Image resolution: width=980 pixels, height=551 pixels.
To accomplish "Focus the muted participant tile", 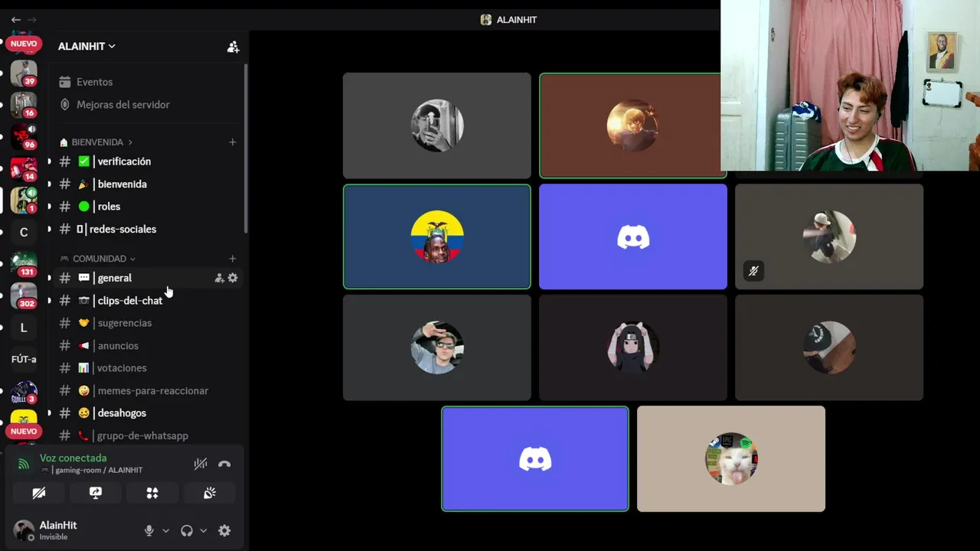I will pyautogui.click(x=829, y=236).
